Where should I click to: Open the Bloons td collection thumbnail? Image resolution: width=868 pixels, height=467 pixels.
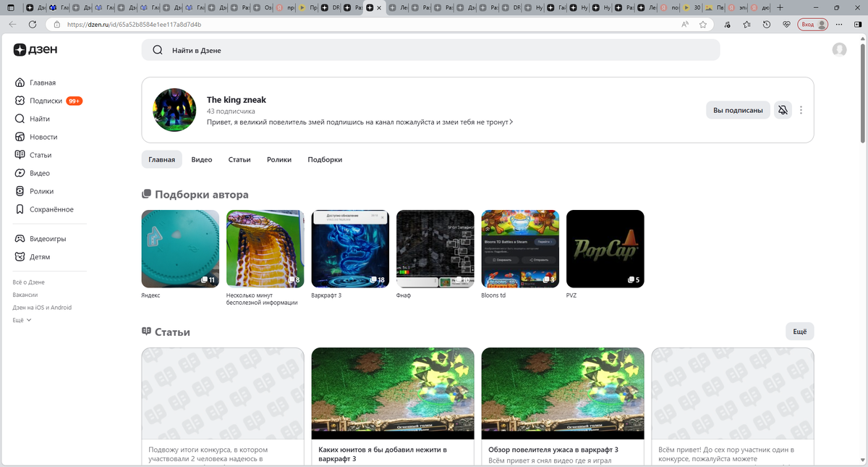point(520,248)
